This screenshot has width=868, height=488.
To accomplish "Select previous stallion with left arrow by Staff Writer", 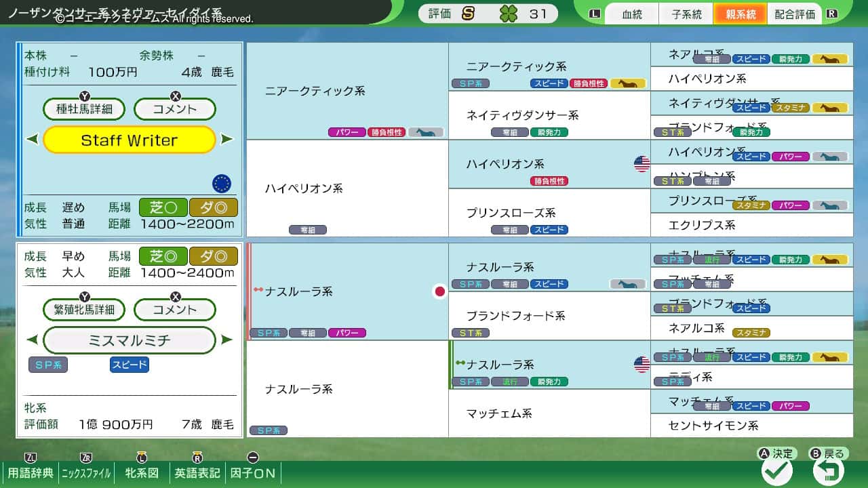I will tap(32, 140).
